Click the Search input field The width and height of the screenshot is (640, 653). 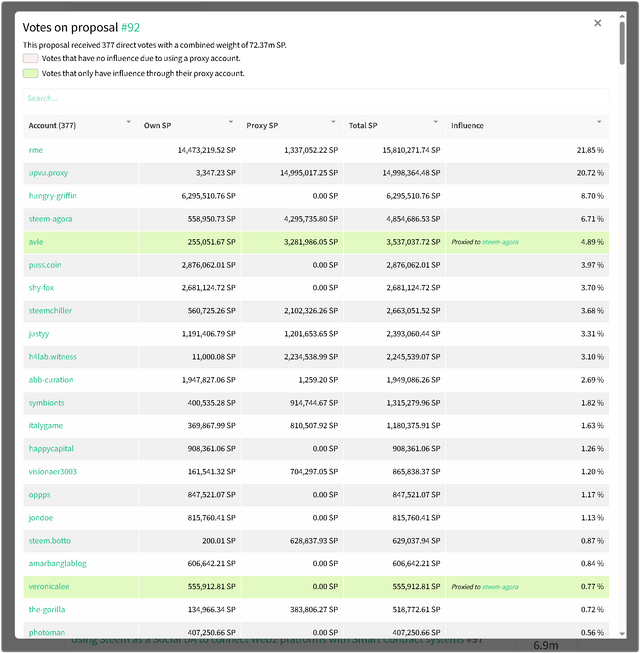(316, 98)
